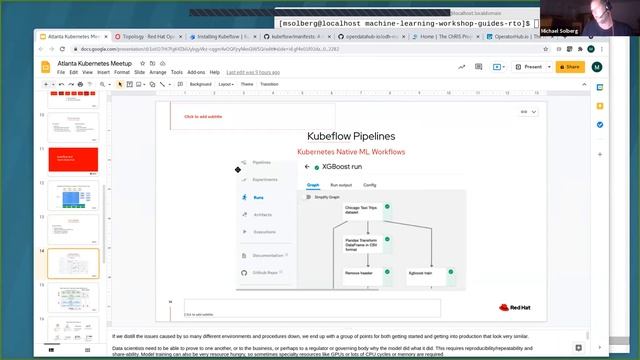Select the red title slide thumbnail 11
Viewport: 640px width, 360px height.
(73, 160)
